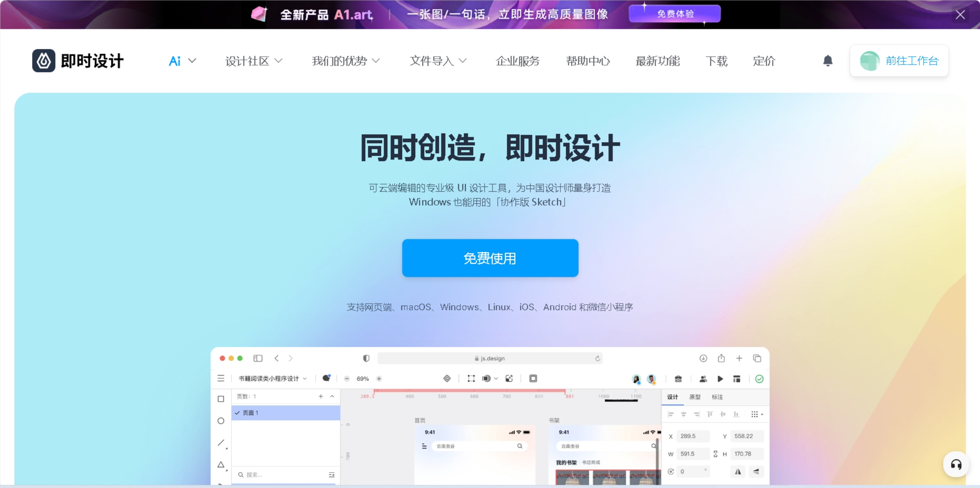Click the W value 591.5 field
Image resolution: width=980 pixels, height=488 pixels.
(694, 454)
